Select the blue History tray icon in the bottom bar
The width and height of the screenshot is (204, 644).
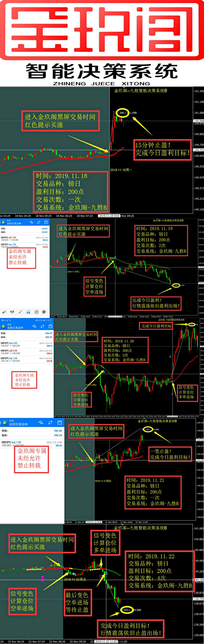(x=29, y=312)
